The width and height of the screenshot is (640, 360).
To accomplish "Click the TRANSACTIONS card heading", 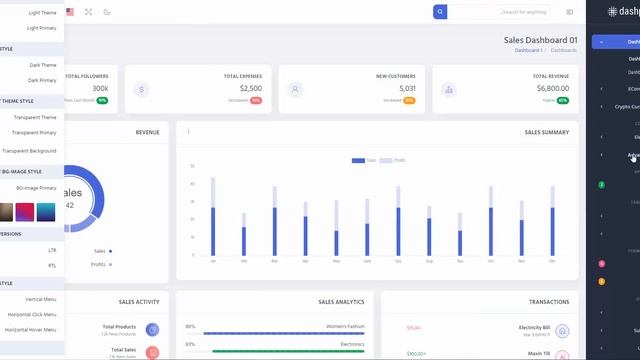I will pos(549,302).
